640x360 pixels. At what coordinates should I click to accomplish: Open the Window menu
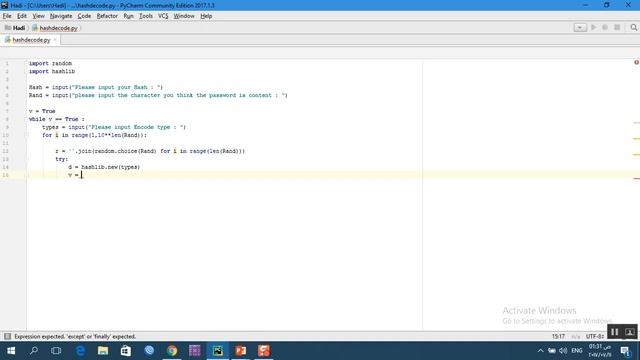click(184, 16)
